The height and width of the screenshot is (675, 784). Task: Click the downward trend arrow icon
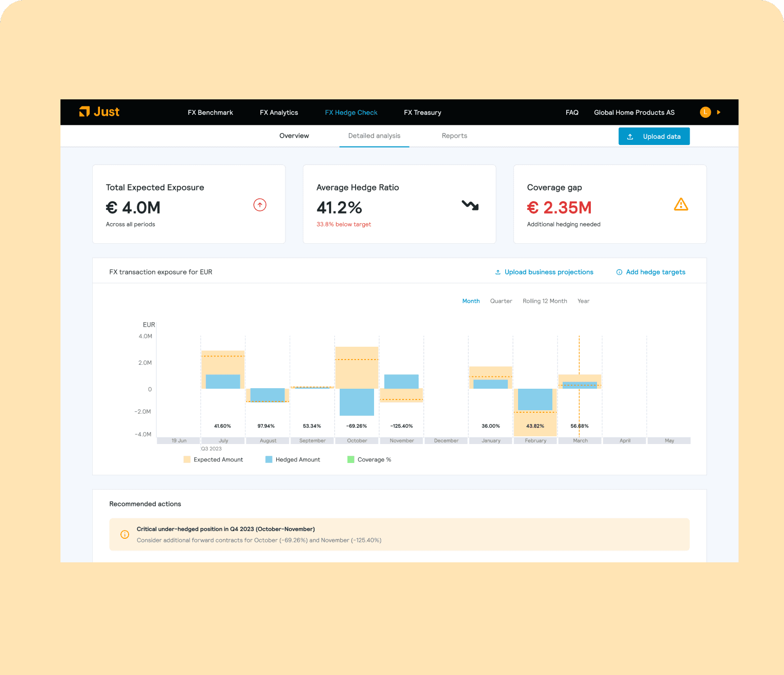(470, 205)
